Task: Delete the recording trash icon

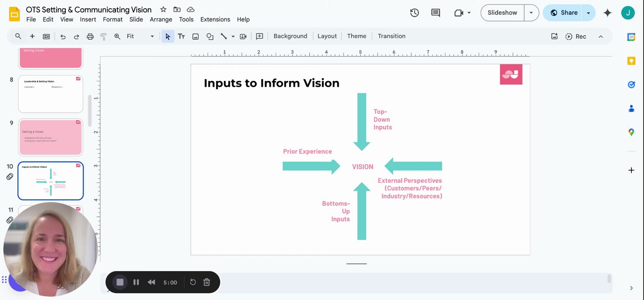Action: pos(207,282)
